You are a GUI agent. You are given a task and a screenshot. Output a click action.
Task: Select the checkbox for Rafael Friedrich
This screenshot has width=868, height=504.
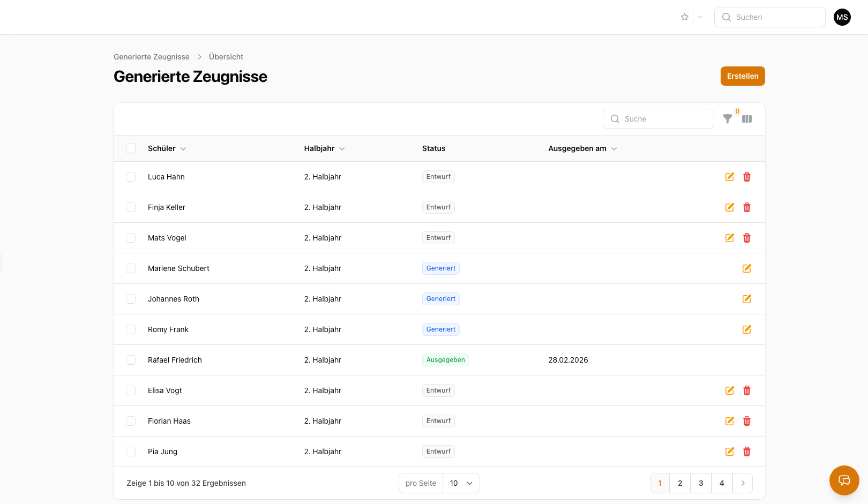tap(131, 359)
